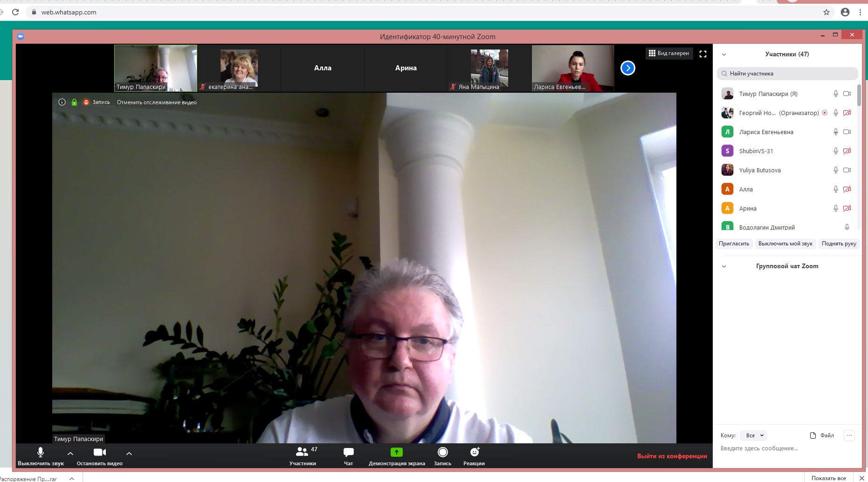Viewport: 868px width, 482px height.
Task: Open Участники panel icon showing 47
Action: (302, 452)
